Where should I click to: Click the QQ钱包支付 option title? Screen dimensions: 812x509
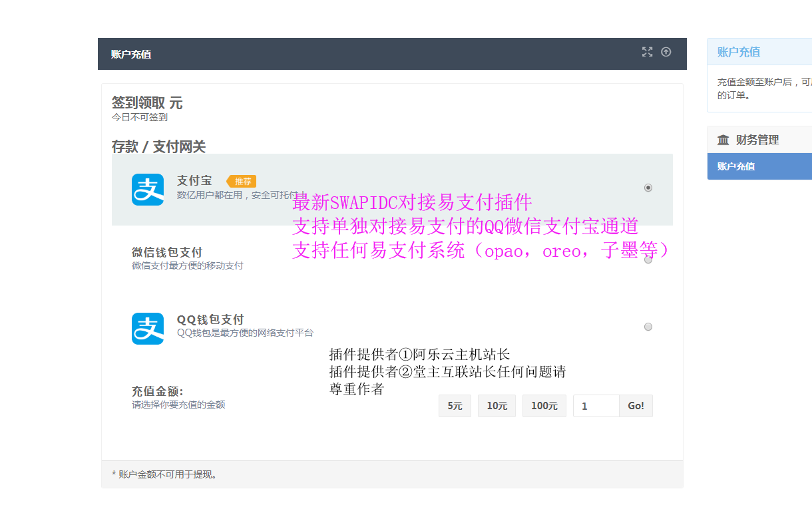click(210, 319)
